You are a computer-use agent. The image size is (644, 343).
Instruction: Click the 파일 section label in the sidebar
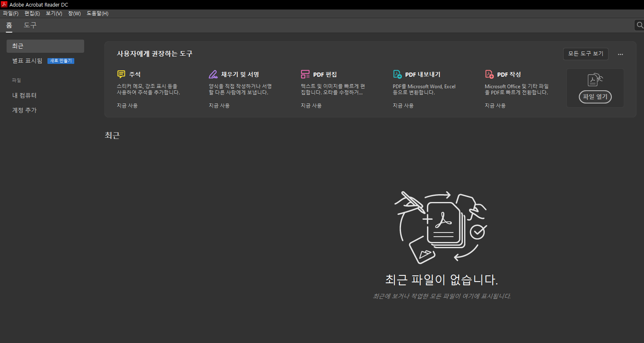point(17,80)
